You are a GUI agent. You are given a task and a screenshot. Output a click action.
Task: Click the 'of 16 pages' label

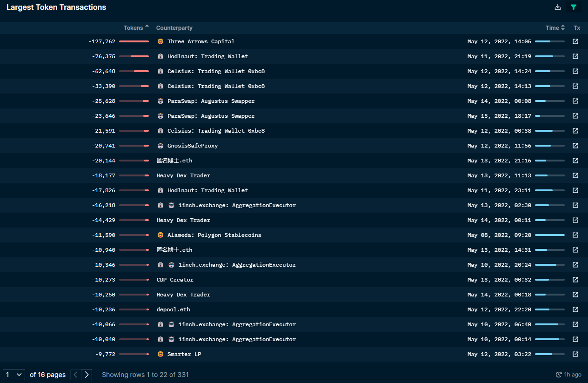coord(47,375)
